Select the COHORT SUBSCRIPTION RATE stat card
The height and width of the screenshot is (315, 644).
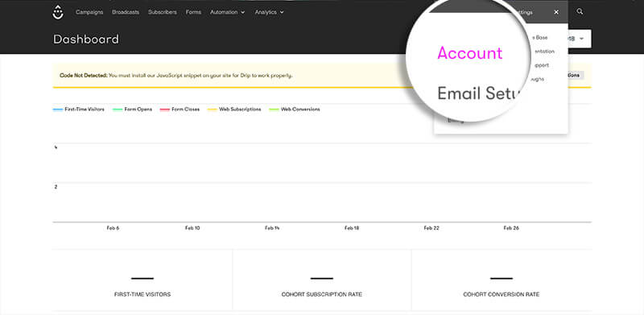[321, 280]
